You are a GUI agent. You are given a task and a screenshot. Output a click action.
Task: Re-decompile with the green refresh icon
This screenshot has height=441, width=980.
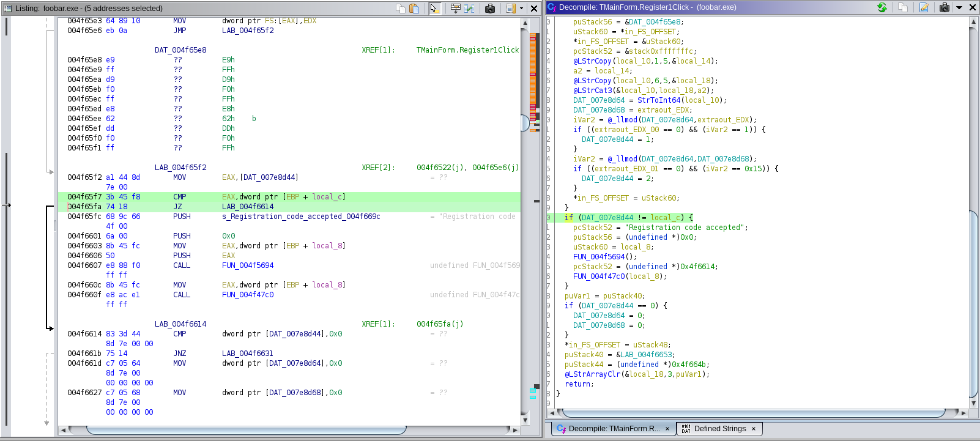click(x=882, y=7)
